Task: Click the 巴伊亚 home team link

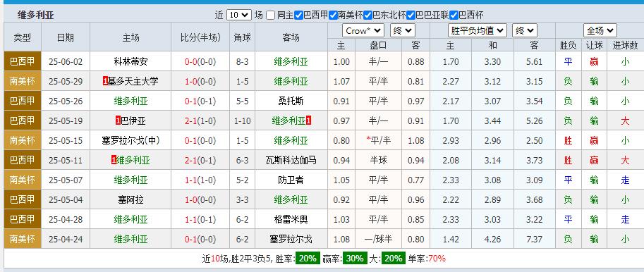Action: point(133,121)
